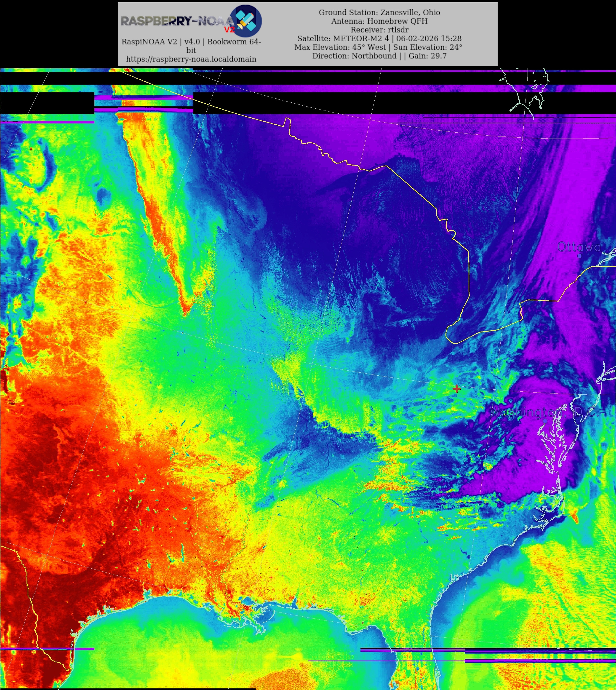The height and width of the screenshot is (690, 616).
Task: Click the RaspiNOAA V2 v4.0 version text
Action: 191,42
